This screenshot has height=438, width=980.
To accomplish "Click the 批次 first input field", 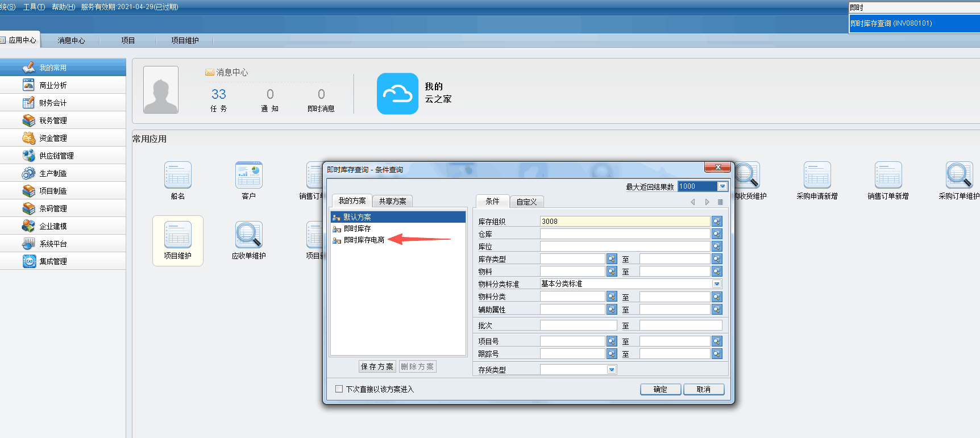I will (578, 326).
